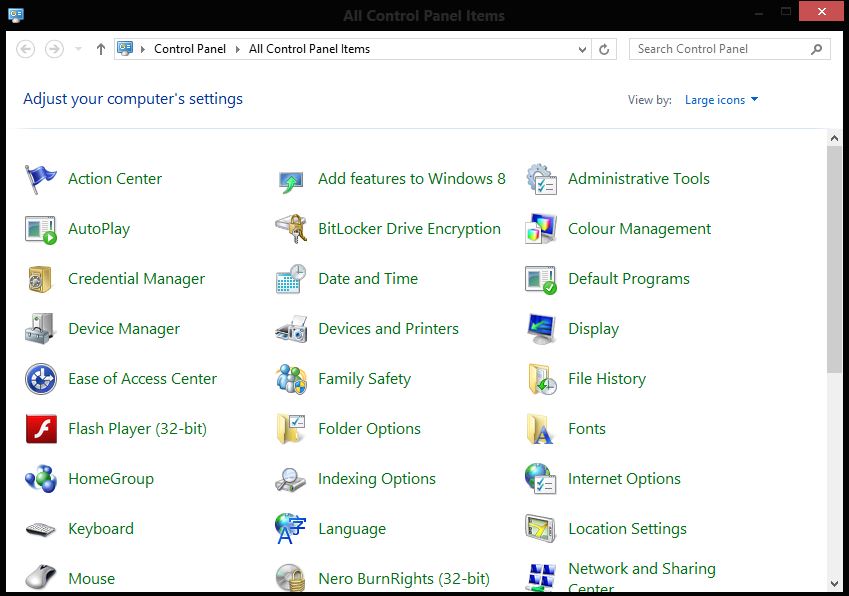Viewport: 849px width, 596px height.
Task: Open the AutoPlay link text
Action: click(x=99, y=229)
